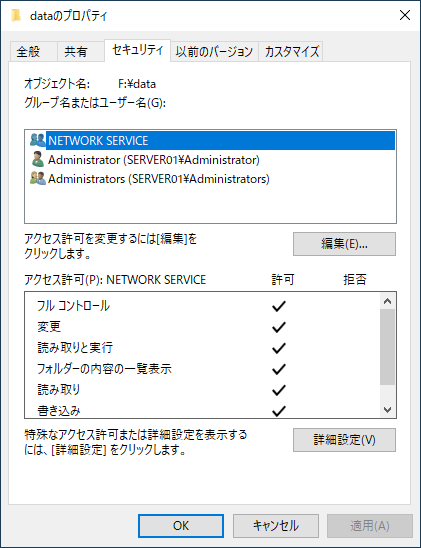Click the グループ名またはユーザー名(G): label
This screenshot has width=421, height=548.
pyautogui.click(x=95, y=103)
